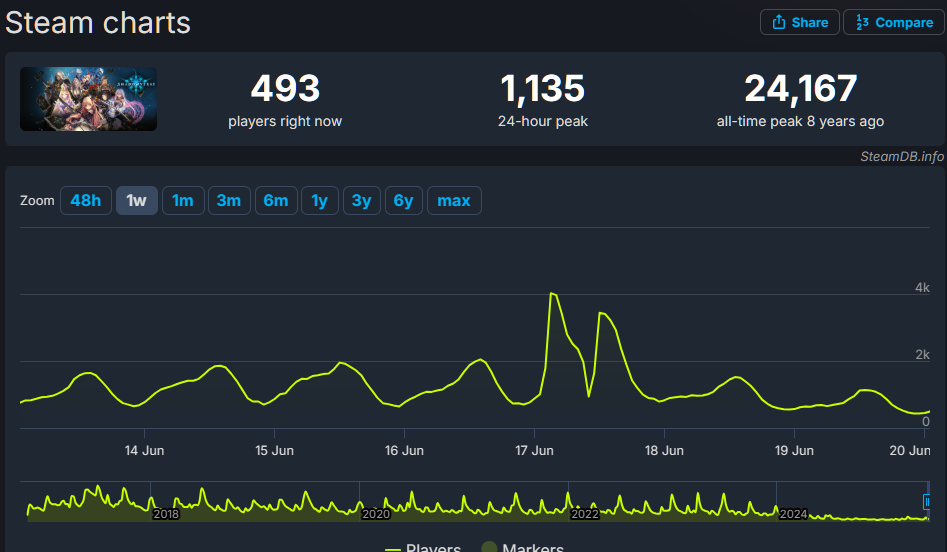Click the 18 Jun axis label
947x552 pixels.
coord(664,451)
